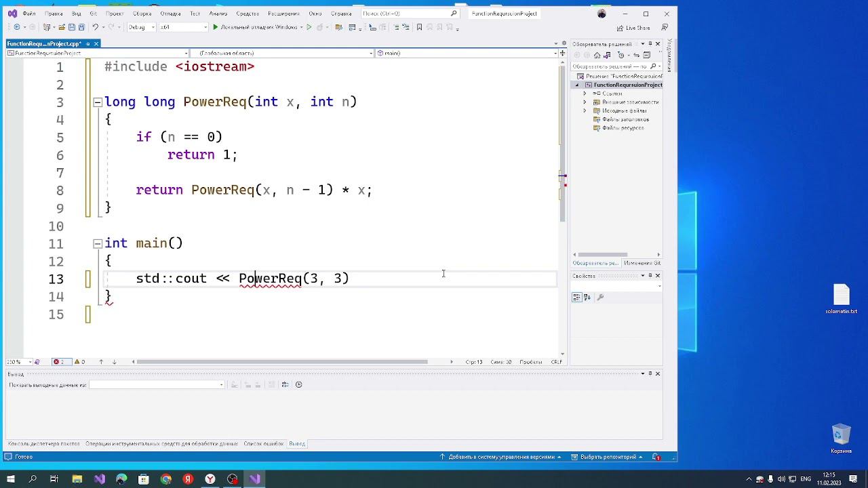Screen dimensions: 868x488
Task: Click notifications bell in status bar
Action: 656,457
